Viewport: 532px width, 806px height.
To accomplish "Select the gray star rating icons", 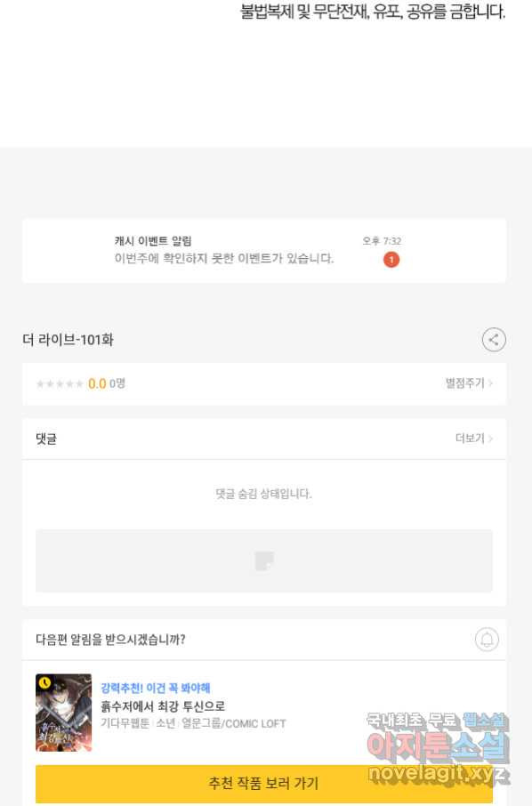I will click(60, 384).
